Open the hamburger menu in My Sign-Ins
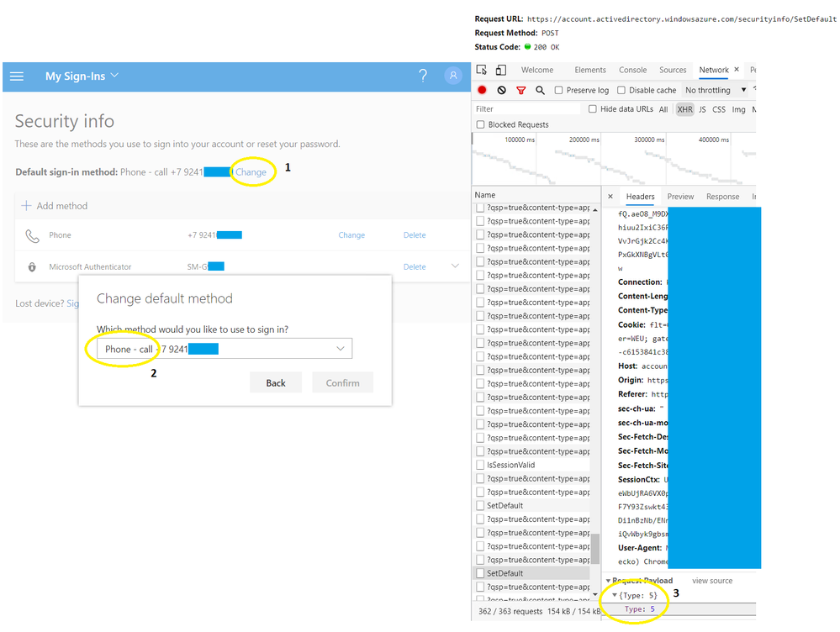The height and width of the screenshot is (632, 840). (x=17, y=76)
